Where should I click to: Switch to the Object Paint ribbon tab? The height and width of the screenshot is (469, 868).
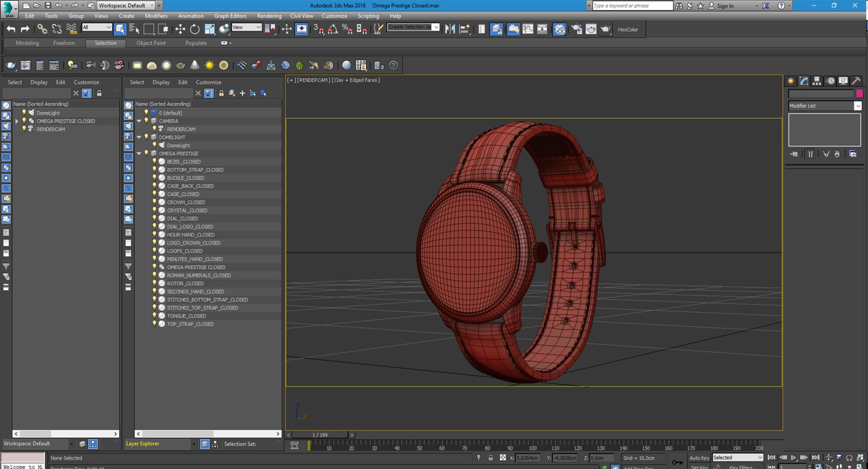[151, 43]
